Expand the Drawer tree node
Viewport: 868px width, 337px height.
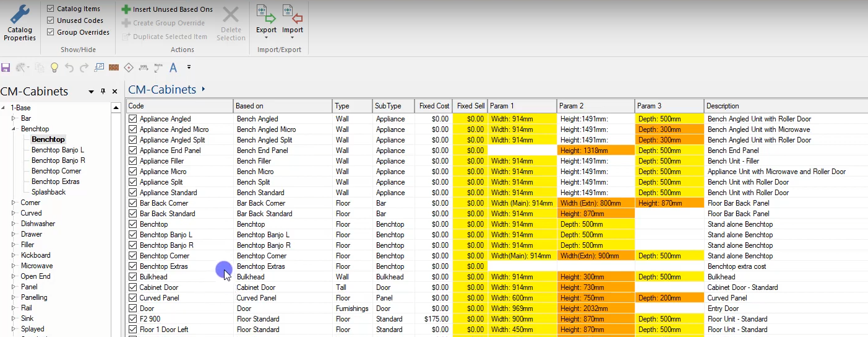click(x=14, y=234)
